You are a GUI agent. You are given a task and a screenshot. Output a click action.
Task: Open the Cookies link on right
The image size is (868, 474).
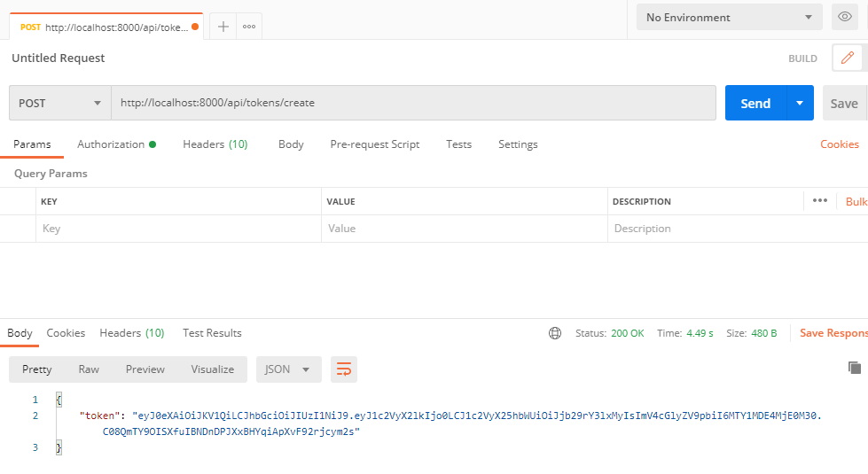(x=840, y=144)
